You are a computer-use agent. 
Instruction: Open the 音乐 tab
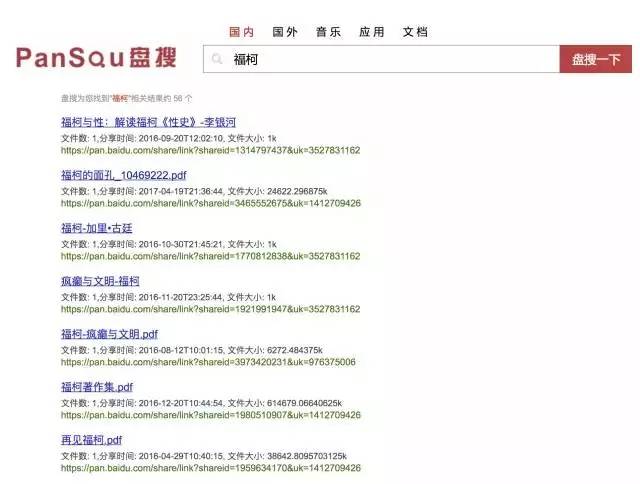tap(328, 32)
